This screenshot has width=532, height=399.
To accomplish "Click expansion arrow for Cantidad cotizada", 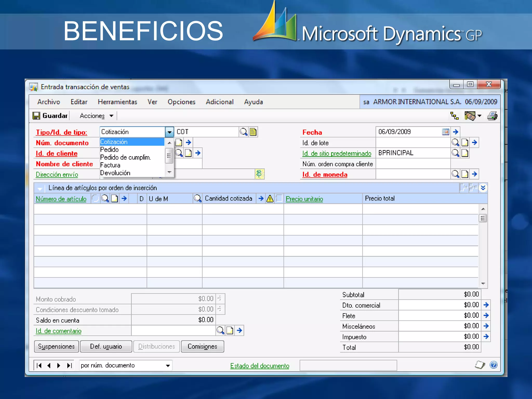I will tap(261, 199).
